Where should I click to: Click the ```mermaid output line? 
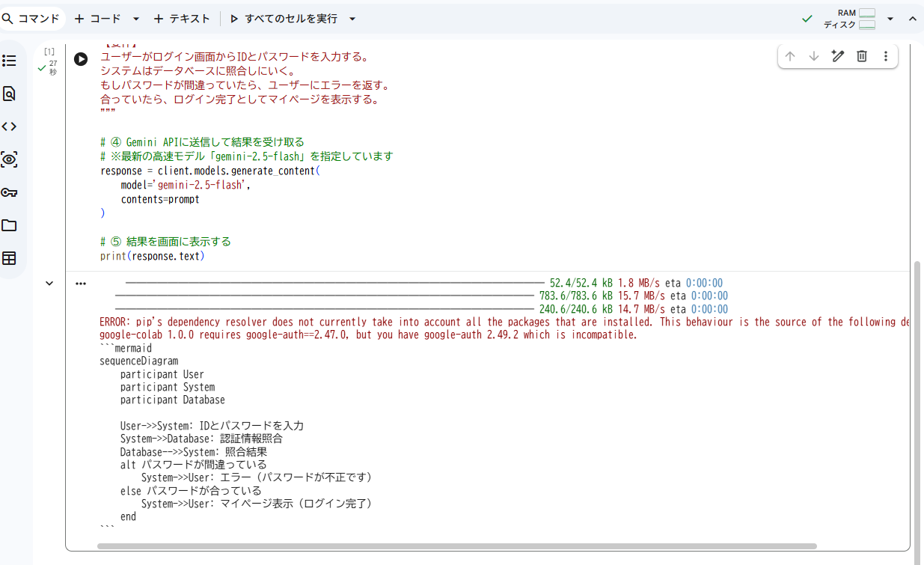tap(126, 348)
